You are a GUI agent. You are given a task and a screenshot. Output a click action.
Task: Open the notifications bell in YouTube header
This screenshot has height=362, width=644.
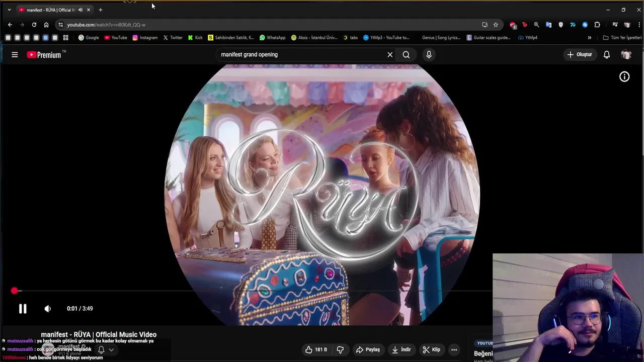click(x=607, y=55)
